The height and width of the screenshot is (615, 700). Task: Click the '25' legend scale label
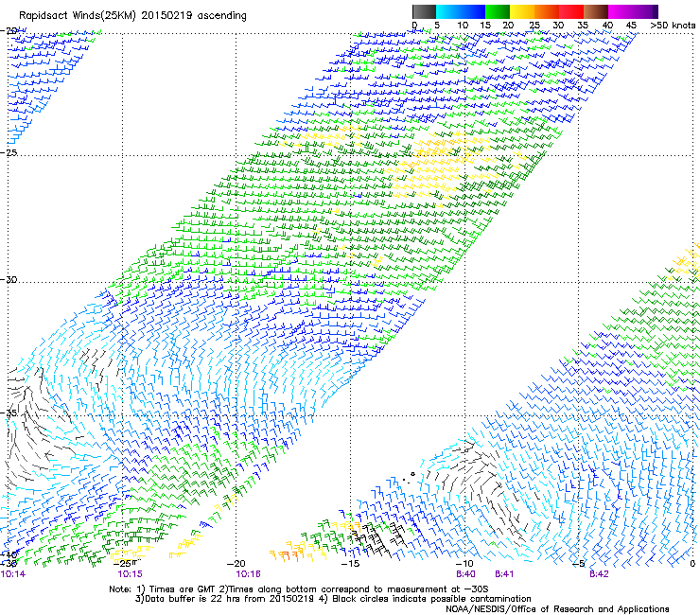click(534, 26)
